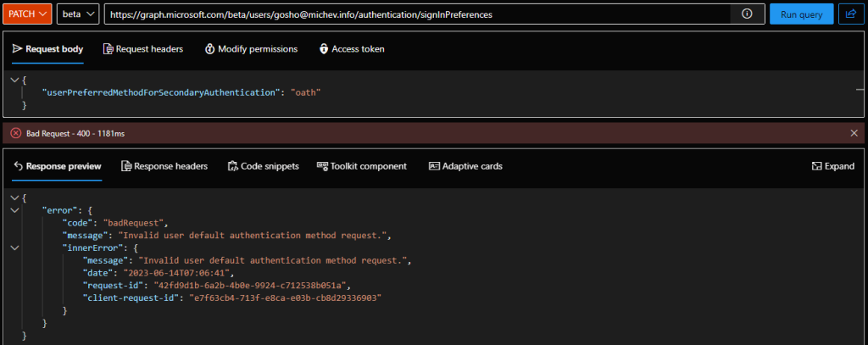The height and width of the screenshot is (345, 868).
Task: Open the beta API version dropdown
Action: click(x=78, y=14)
